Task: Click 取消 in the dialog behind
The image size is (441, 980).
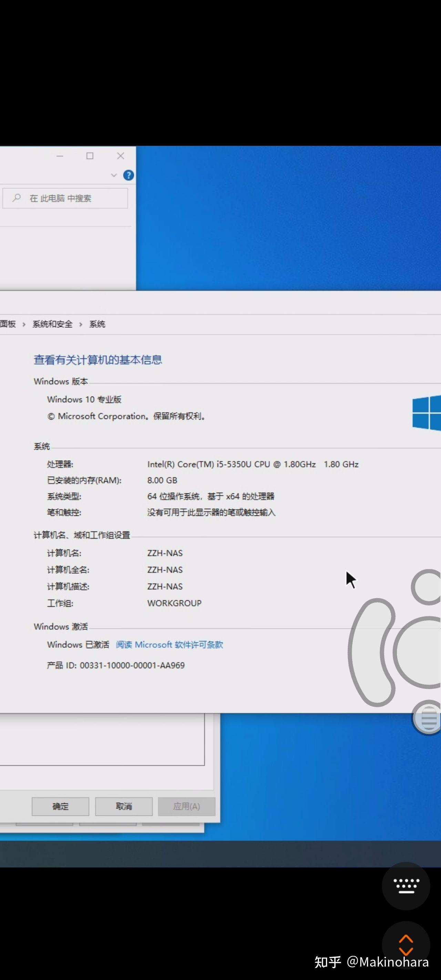Action: (124, 806)
